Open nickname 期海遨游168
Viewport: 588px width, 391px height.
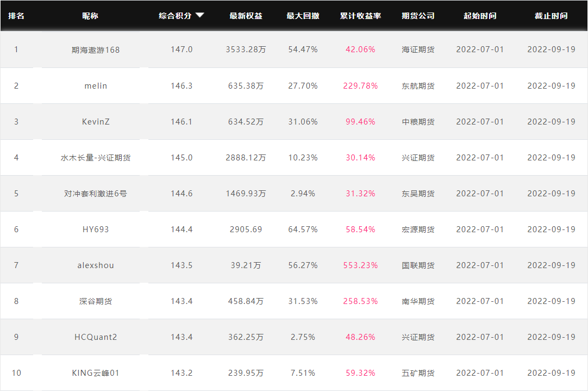pyautogui.click(x=96, y=50)
